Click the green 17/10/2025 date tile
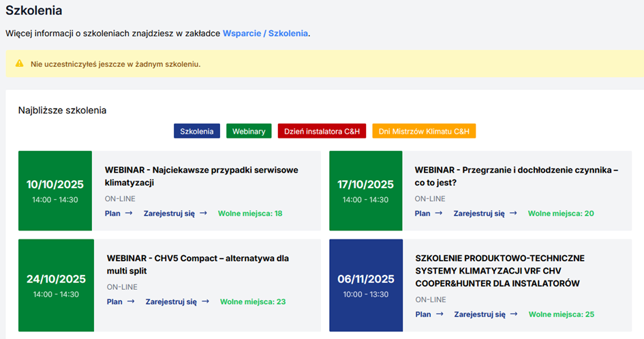Image resolution: width=644 pixels, height=339 pixels. point(365,190)
